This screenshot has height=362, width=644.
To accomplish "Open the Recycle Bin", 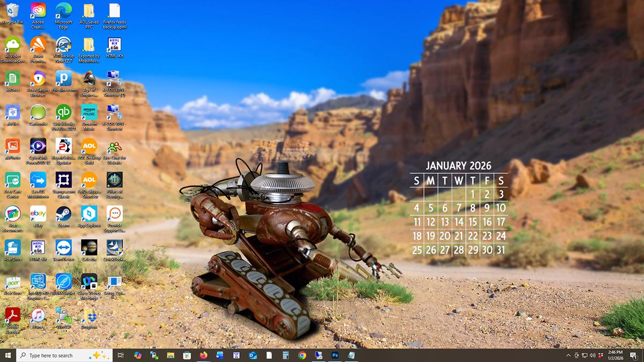I will pos(12,10).
